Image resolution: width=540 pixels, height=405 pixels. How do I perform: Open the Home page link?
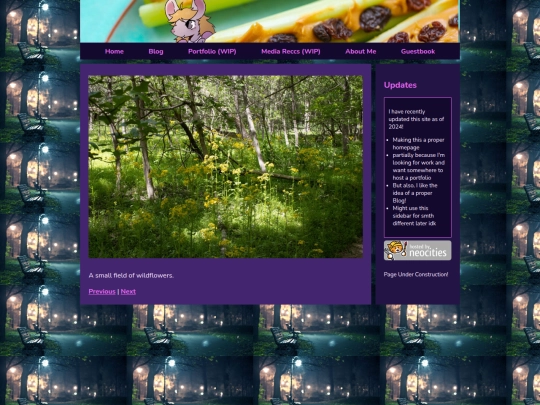pos(114,51)
